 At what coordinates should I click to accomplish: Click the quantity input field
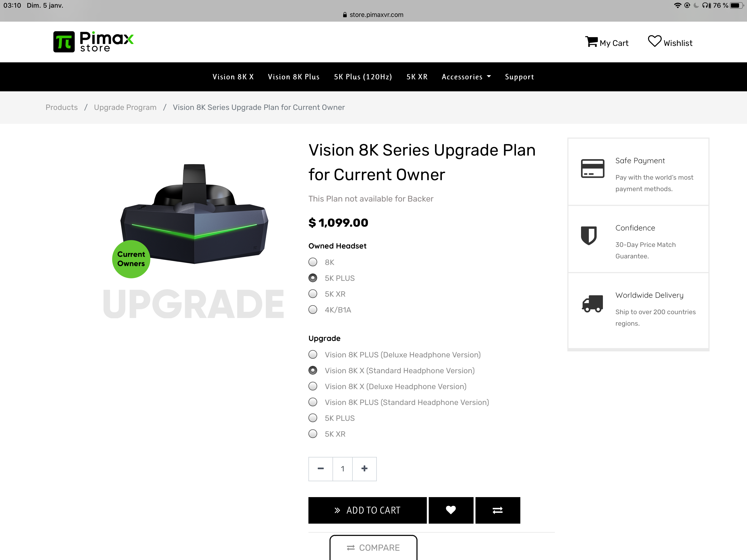pyautogui.click(x=342, y=468)
